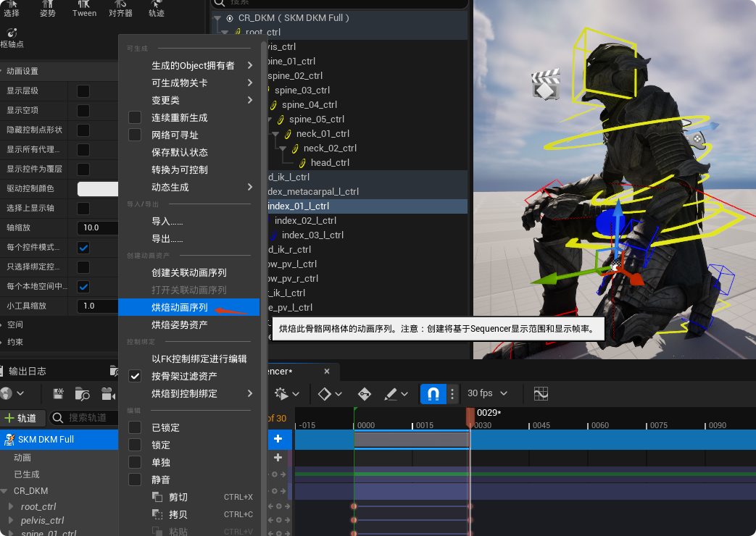Open the 烘焙到控制绑定 submenu
This screenshot has width=756, height=536.
pyautogui.click(x=189, y=394)
